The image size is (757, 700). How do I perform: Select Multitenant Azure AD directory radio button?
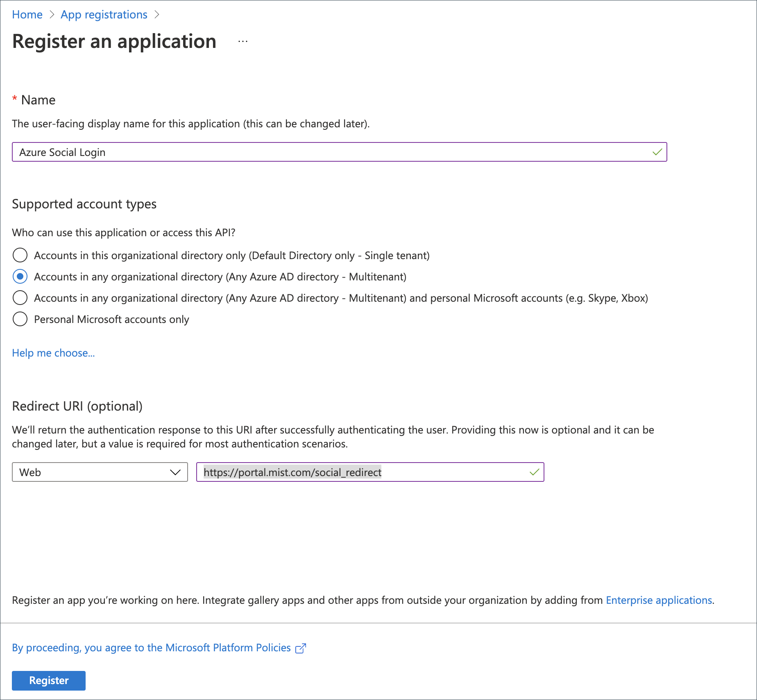point(20,277)
